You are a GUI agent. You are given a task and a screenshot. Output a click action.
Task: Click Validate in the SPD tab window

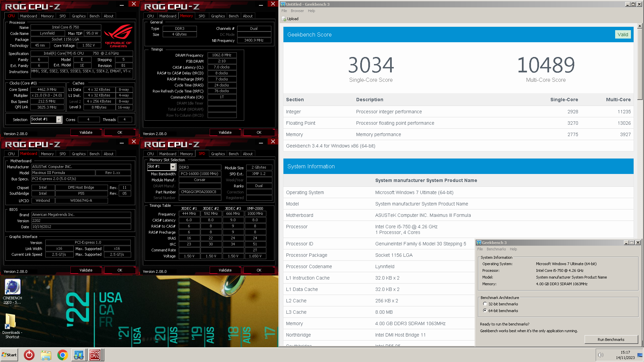(225, 270)
